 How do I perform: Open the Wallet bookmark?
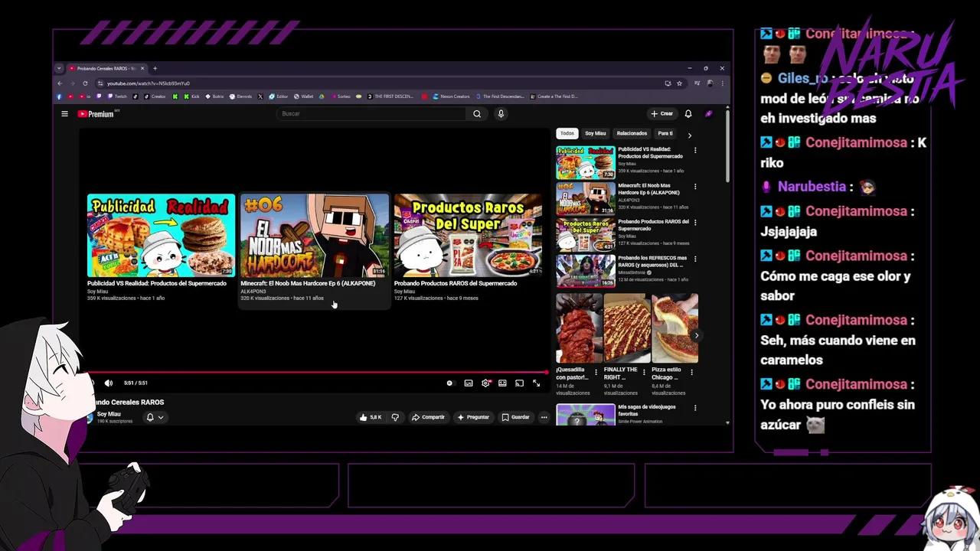303,96
